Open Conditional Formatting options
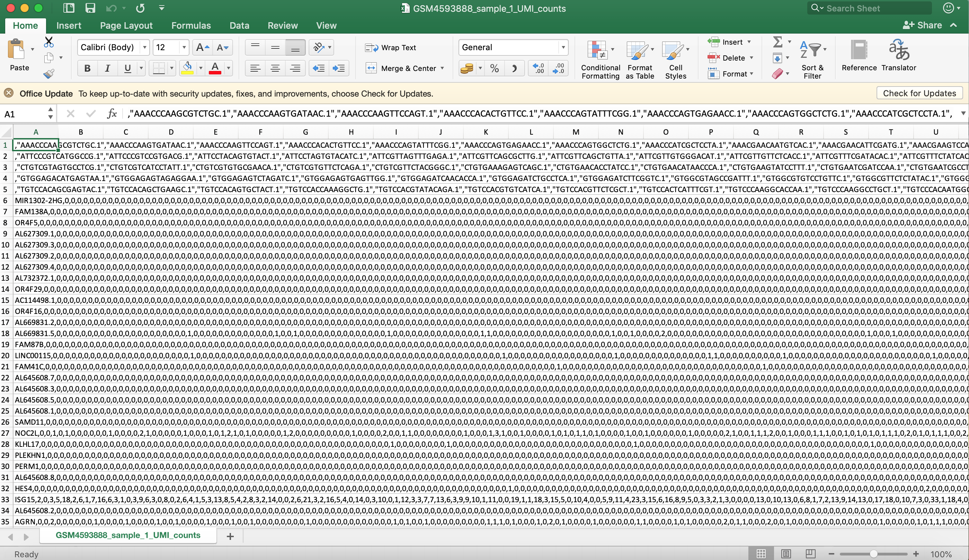Image resolution: width=969 pixels, height=560 pixels. pyautogui.click(x=600, y=60)
